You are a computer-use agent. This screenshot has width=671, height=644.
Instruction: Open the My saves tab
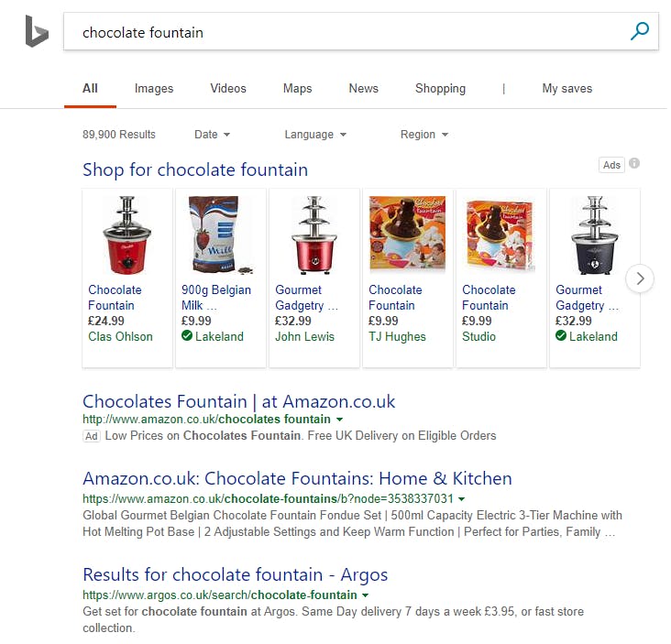(566, 89)
